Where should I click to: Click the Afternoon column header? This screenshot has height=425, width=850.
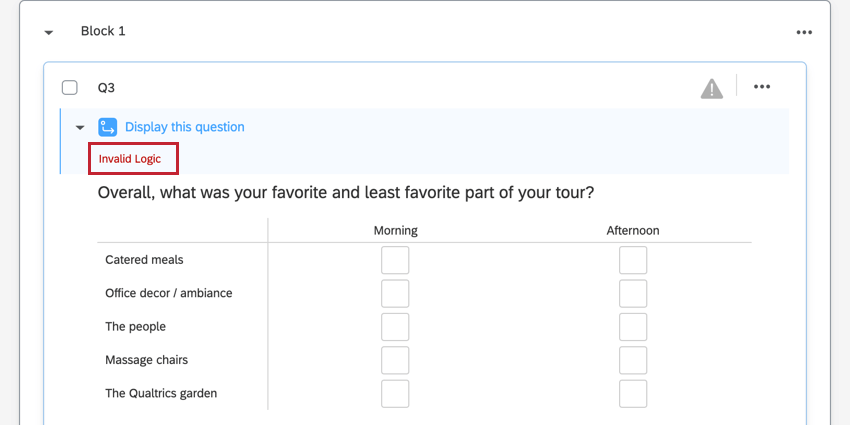click(632, 230)
